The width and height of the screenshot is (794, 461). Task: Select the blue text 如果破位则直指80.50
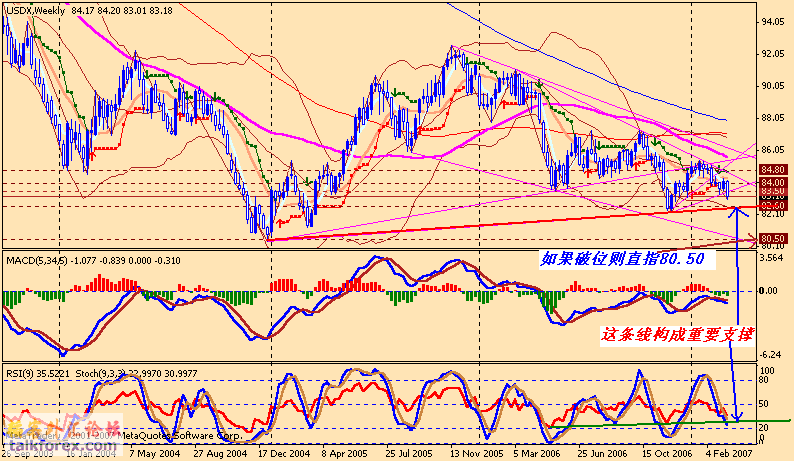click(623, 259)
